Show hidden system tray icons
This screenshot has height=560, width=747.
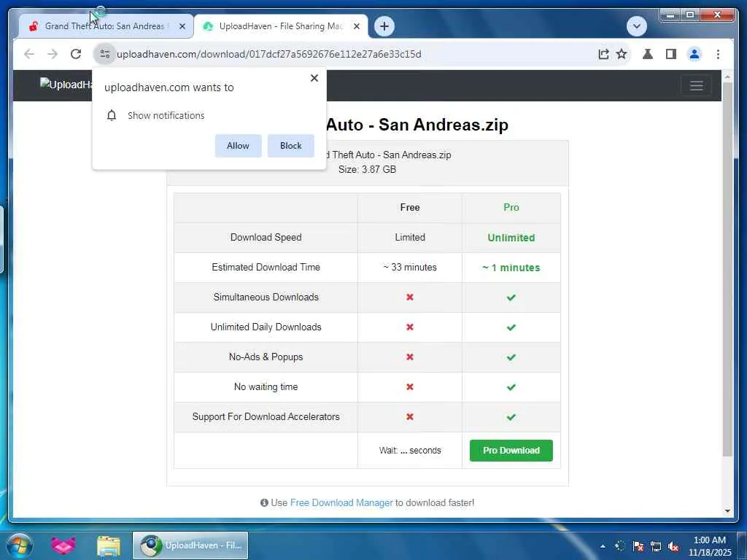pos(603,546)
